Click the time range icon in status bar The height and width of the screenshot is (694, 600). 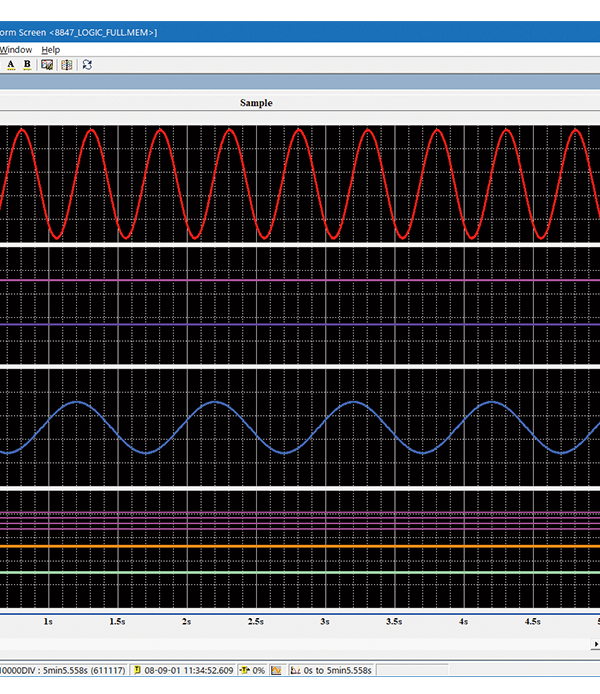pyautogui.click(x=295, y=670)
